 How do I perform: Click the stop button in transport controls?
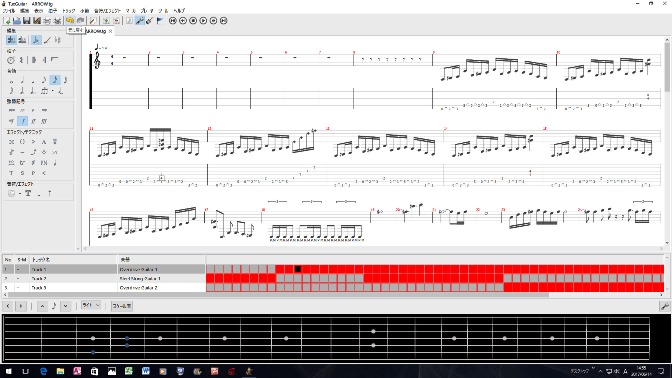tap(193, 21)
